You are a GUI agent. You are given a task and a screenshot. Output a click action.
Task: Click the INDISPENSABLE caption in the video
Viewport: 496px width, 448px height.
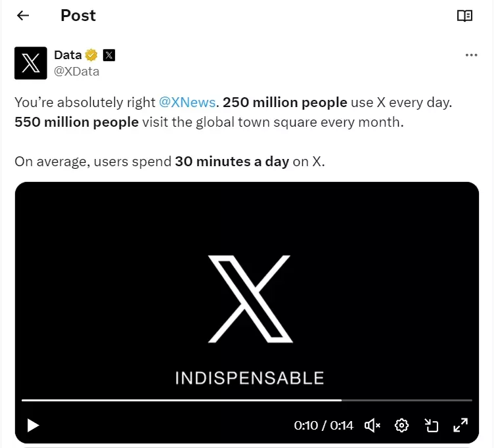[249, 378]
